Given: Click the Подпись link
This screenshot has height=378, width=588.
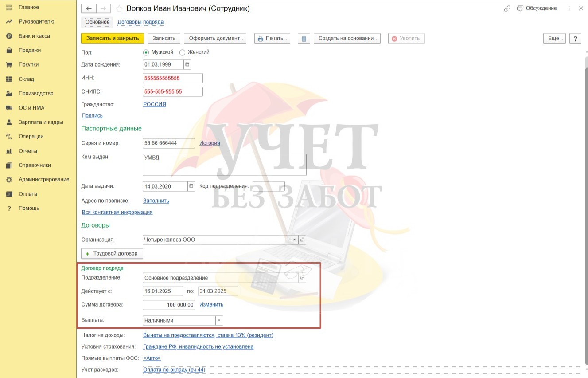Looking at the screenshot, I should (92, 116).
